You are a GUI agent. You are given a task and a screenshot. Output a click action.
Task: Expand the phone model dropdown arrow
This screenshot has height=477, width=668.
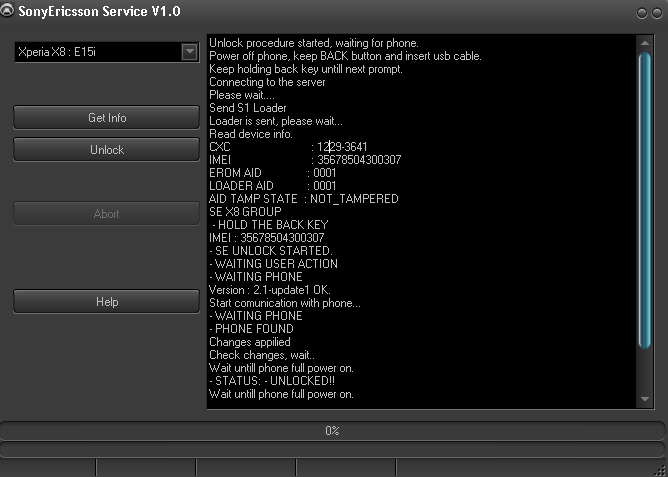(x=190, y=52)
